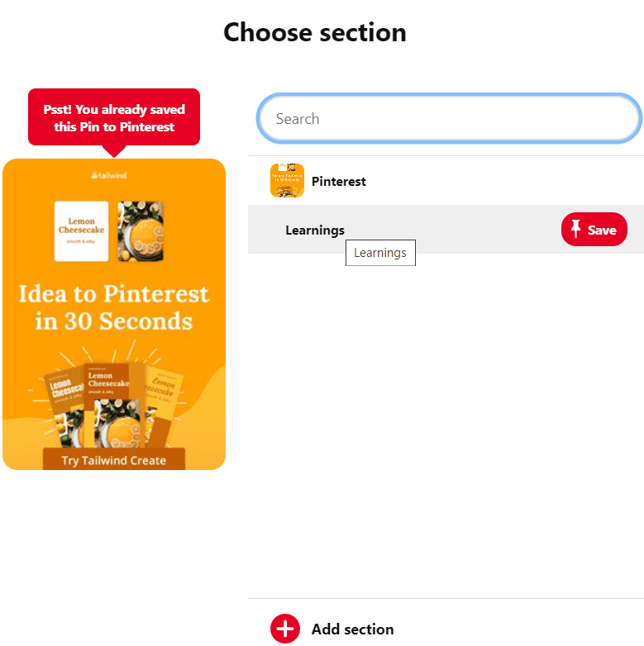
Task: Click the Learnings tooltip box
Action: (380, 253)
